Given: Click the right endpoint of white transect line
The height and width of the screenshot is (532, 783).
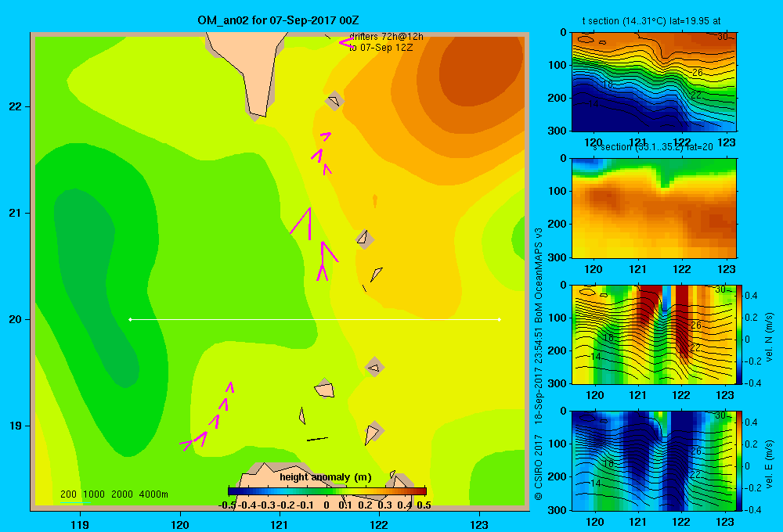Looking at the screenshot, I should pyautogui.click(x=500, y=319).
